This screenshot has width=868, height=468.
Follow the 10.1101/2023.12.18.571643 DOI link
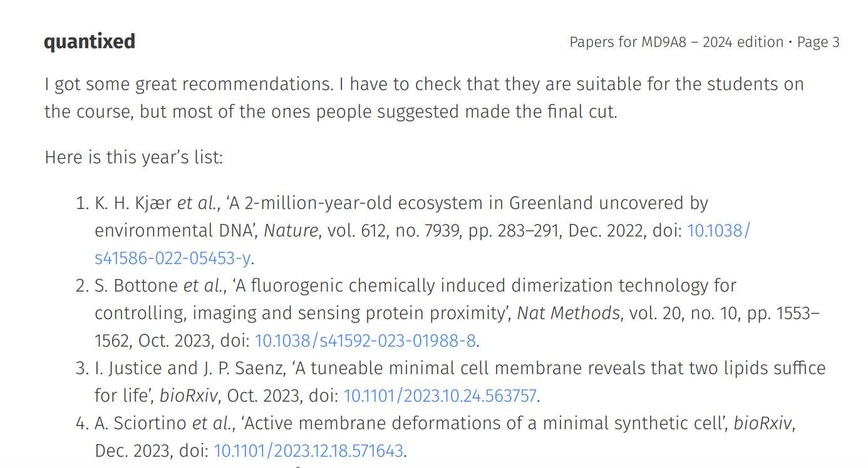coord(309,450)
